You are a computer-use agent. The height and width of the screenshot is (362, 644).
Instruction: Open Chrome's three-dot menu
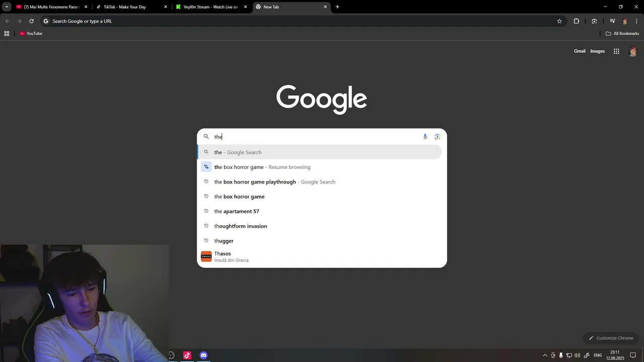(x=637, y=21)
